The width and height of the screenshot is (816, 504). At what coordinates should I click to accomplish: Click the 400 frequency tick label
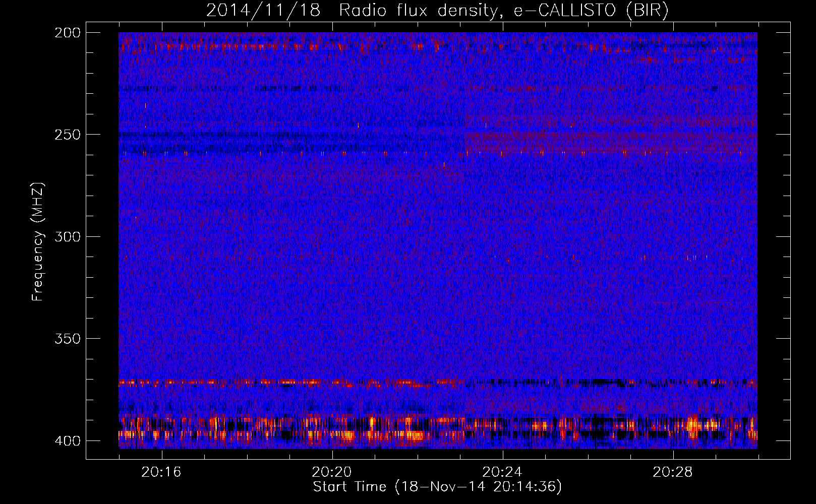pos(68,441)
